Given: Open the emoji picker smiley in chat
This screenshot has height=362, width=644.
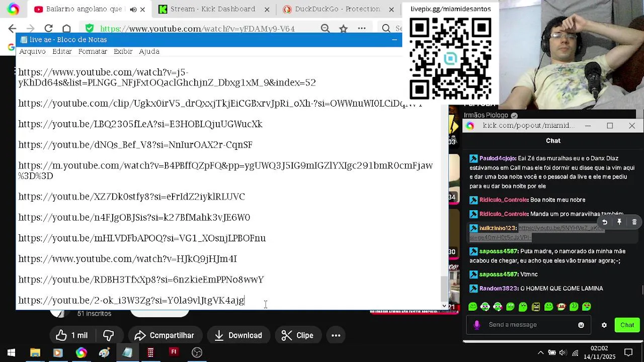Looking at the screenshot, I should tap(581, 325).
